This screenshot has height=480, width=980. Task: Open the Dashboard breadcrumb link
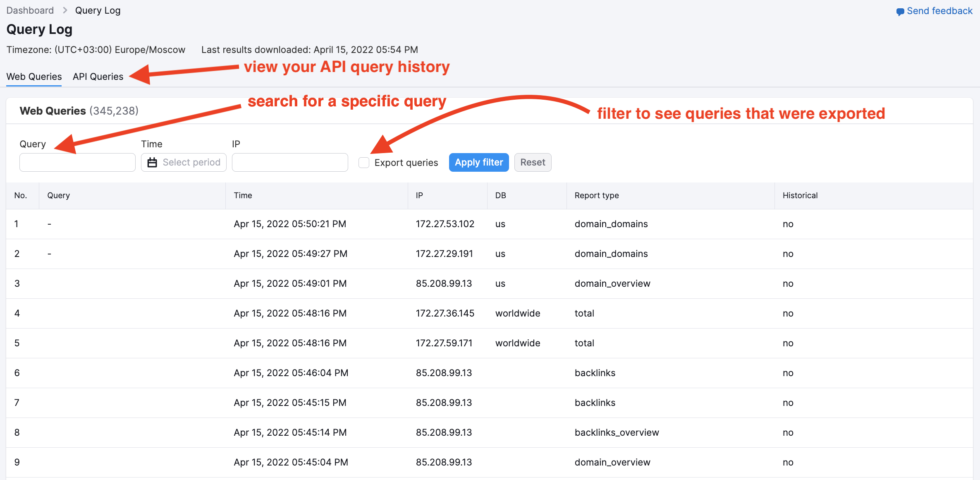pyautogui.click(x=30, y=10)
